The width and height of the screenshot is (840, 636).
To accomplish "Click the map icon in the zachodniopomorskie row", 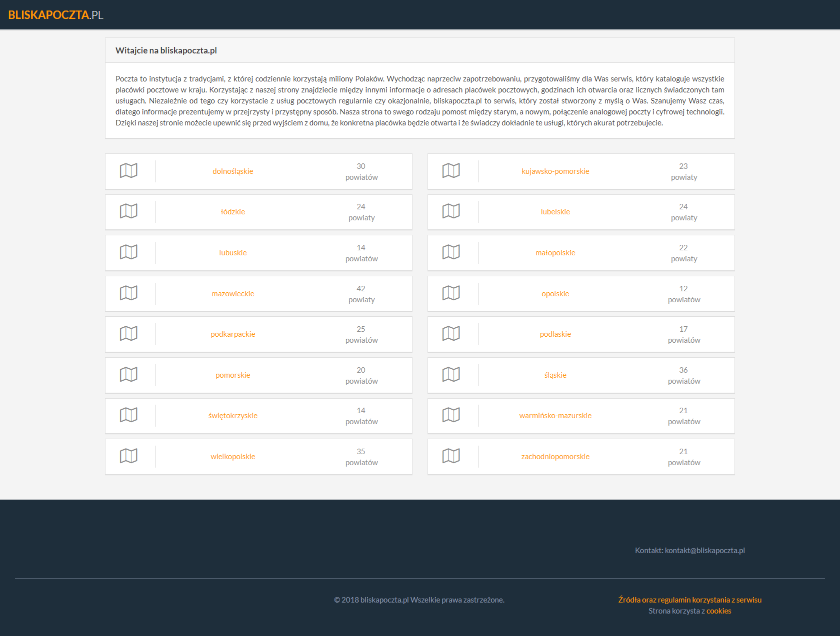I will (x=451, y=456).
